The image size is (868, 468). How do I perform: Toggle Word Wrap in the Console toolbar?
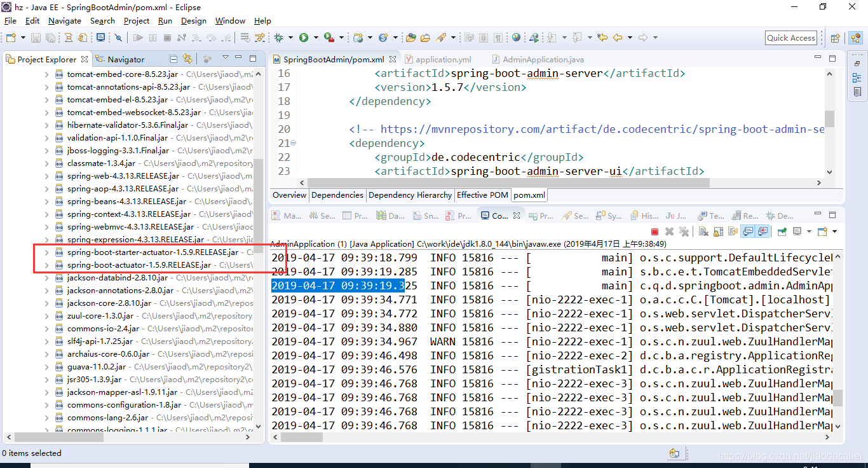[x=733, y=232]
